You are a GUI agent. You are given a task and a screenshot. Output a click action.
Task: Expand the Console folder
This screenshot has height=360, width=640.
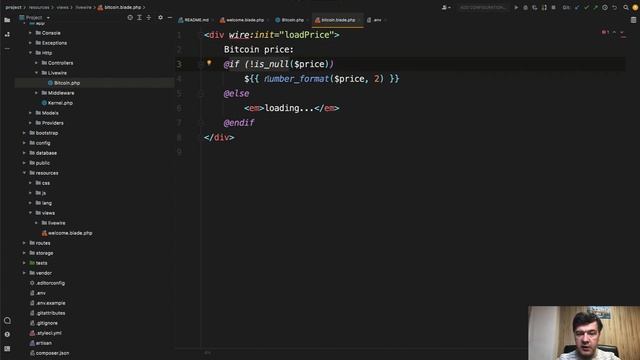coord(30,33)
